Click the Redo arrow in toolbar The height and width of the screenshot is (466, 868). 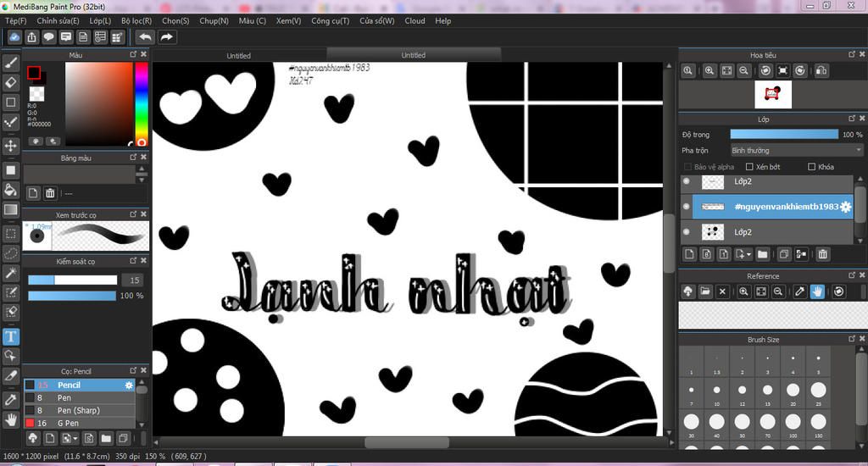pos(166,37)
